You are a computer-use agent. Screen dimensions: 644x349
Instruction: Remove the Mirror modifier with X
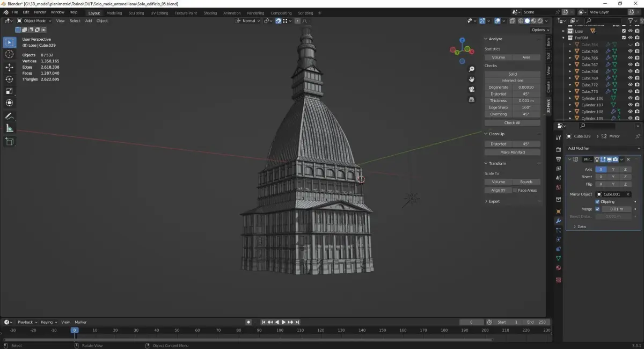pyautogui.click(x=628, y=159)
